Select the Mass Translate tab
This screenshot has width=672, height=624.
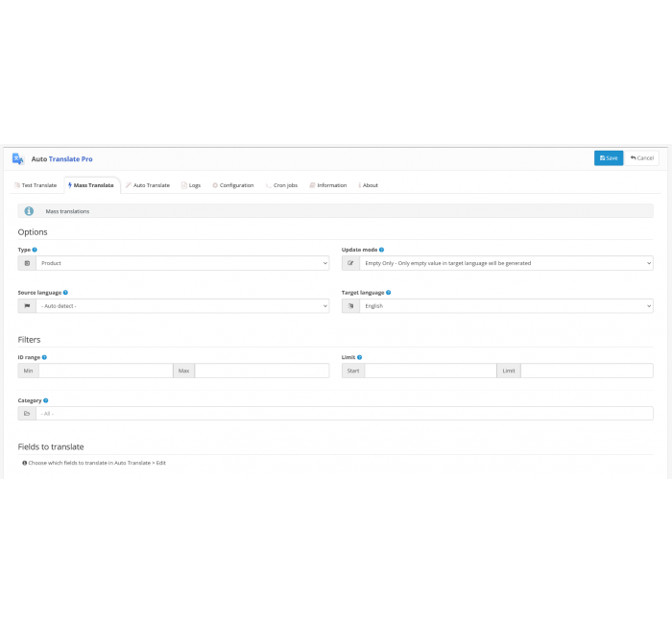coord(91,185)
